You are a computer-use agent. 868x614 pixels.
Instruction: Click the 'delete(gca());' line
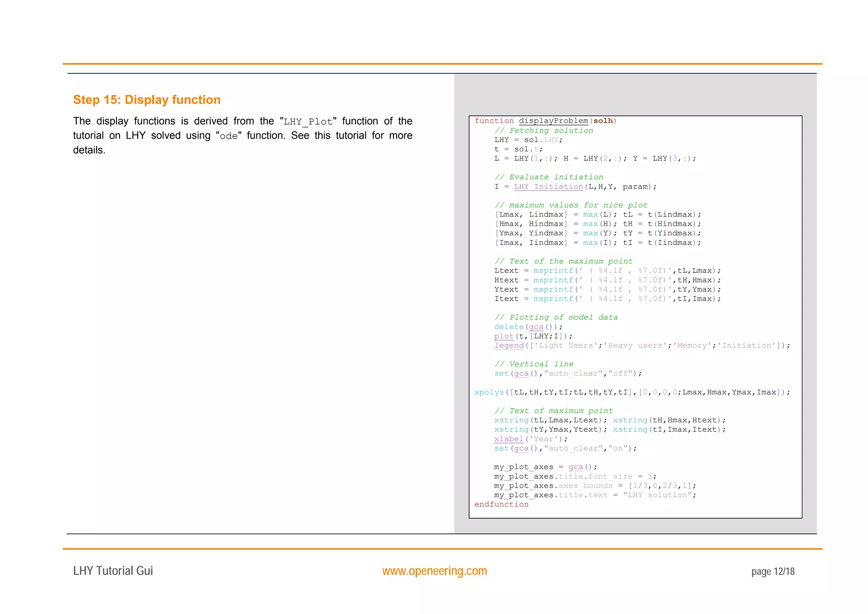528,327
